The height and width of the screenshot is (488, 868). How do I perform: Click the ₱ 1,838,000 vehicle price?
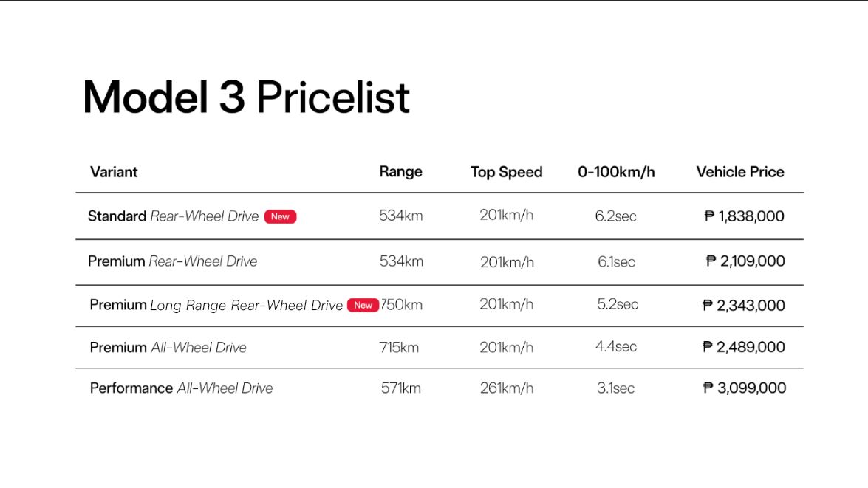[x=744, y=216]
